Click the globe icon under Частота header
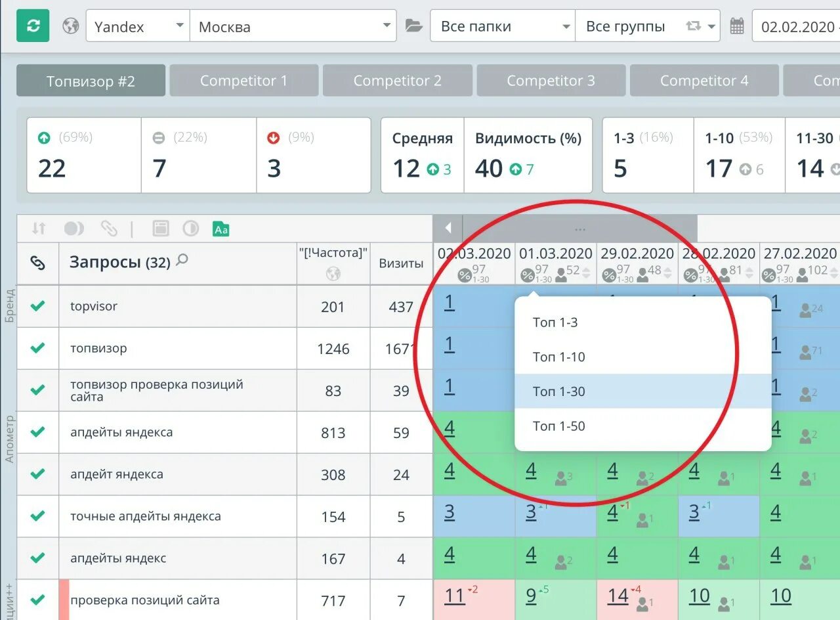 click(x=333, y=274)
